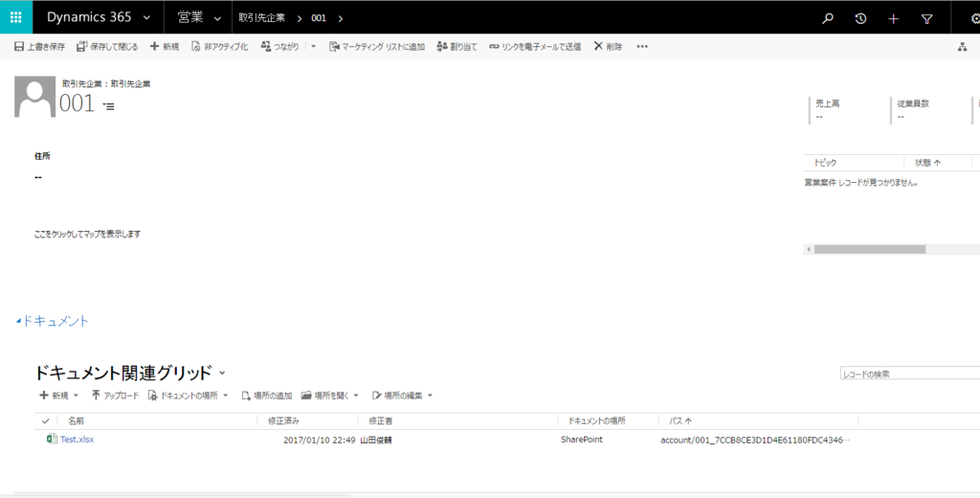Click 売上高 field value

coord(819,117)
